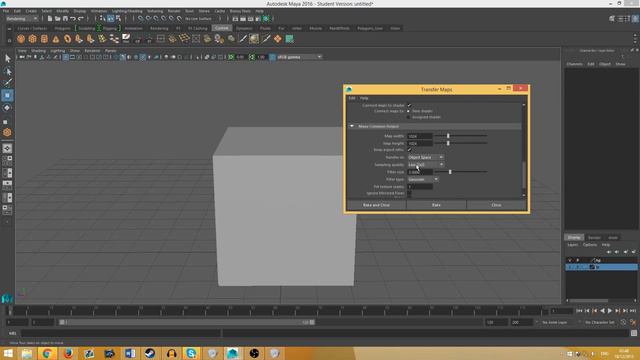Open the Rendering workspace menu-set dropdown
The image size is (640, 360).
tap(22, 18)
